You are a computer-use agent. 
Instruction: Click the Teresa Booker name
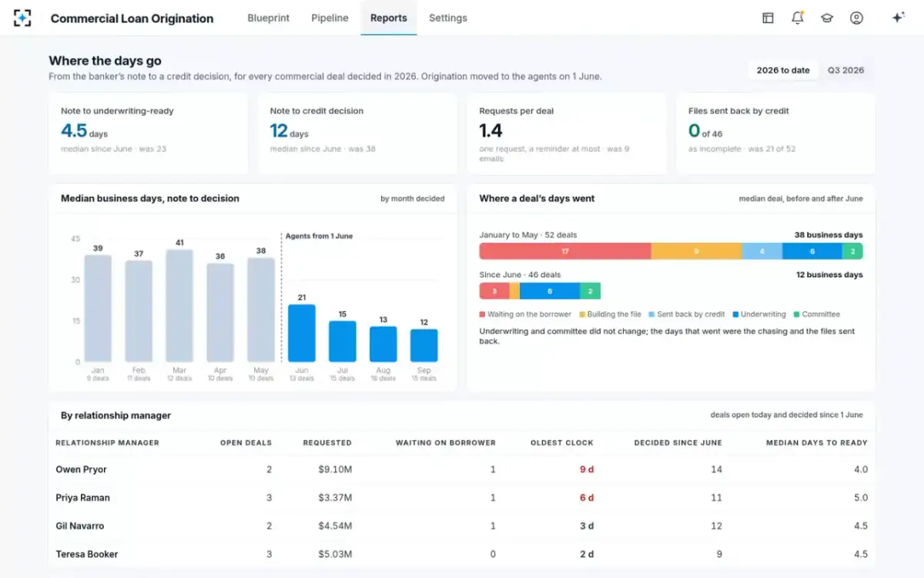coord(87,554)
